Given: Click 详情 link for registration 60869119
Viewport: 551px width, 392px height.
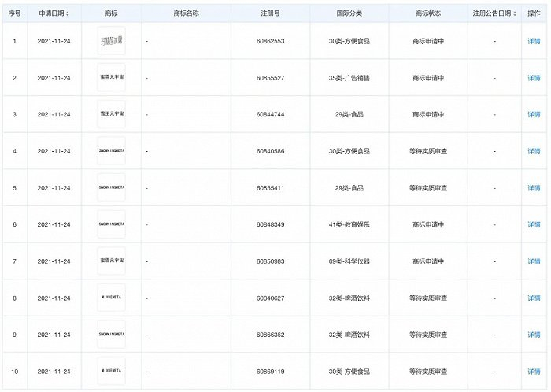Looking at the screenshot, I should pos(534,371).
